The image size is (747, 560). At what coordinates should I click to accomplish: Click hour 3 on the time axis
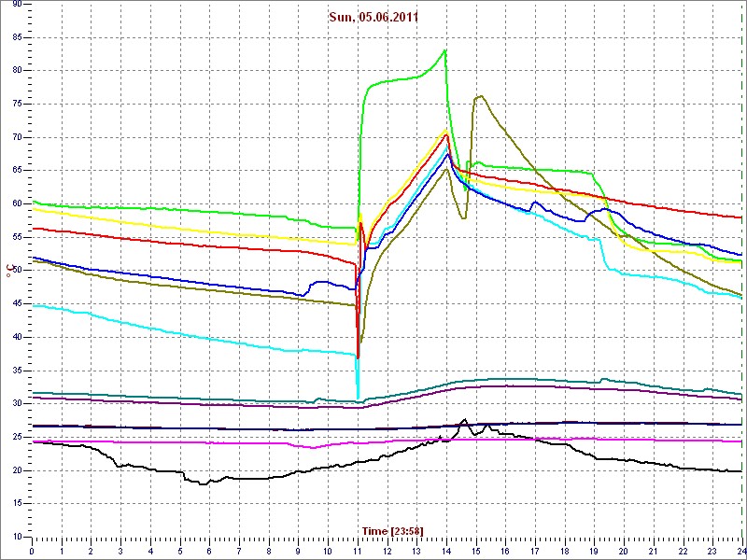[x=120, y=551]
